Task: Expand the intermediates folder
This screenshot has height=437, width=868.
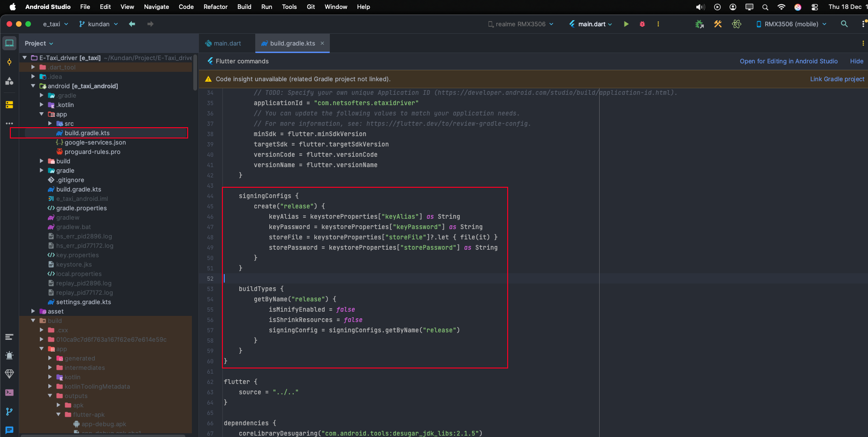Action: pos(50,368)
